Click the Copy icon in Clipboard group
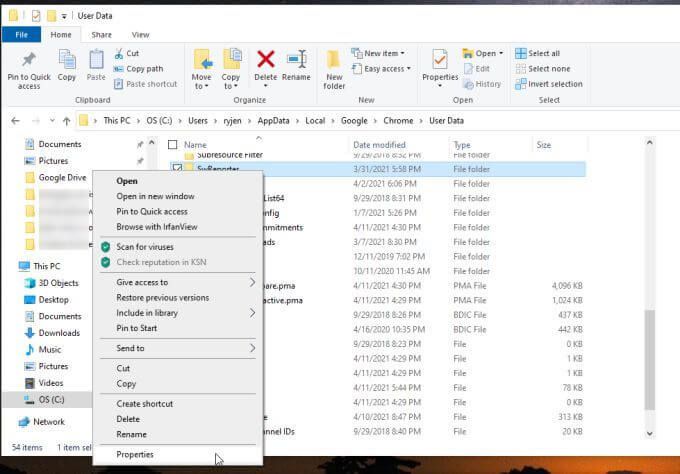 click(x=67, y=60)
